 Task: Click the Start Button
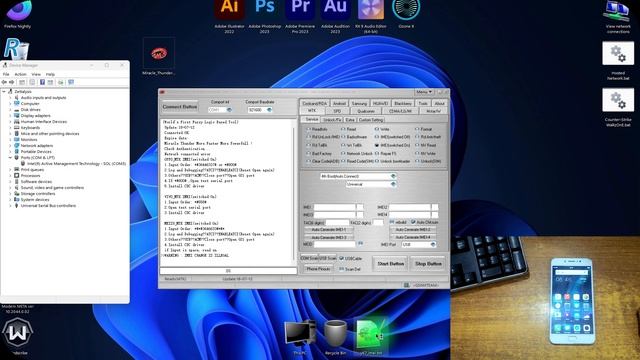coord(390,264)
